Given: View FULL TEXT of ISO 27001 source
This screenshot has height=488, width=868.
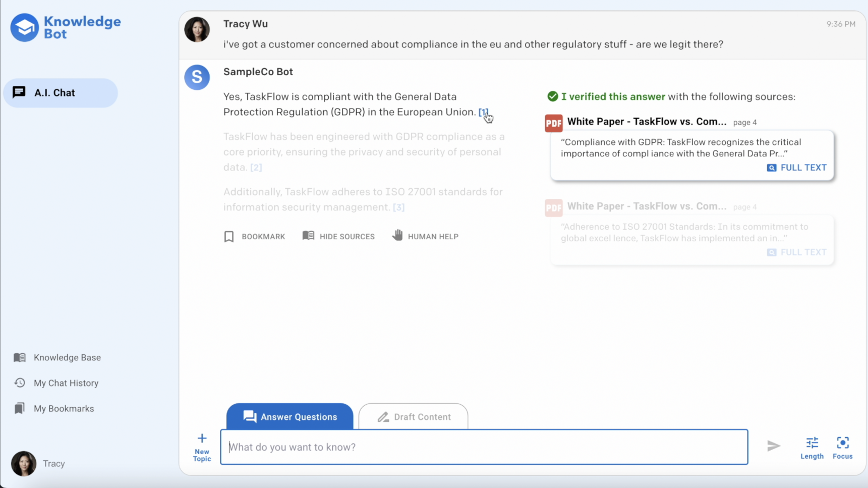Looking at the screenshot, I should click(x=797, y=252).
